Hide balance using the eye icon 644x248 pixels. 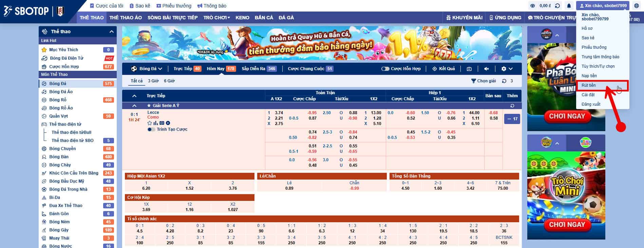pos(533,6)
